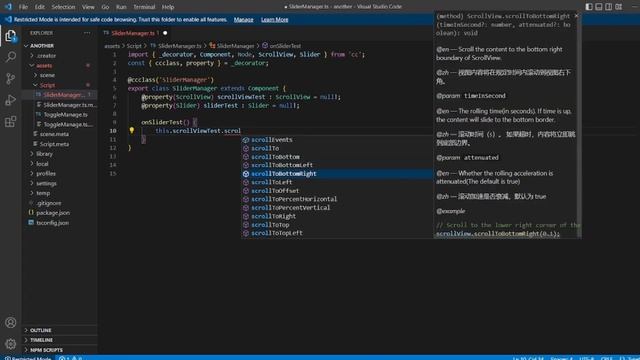Open the Search view icon

point(11,57)
